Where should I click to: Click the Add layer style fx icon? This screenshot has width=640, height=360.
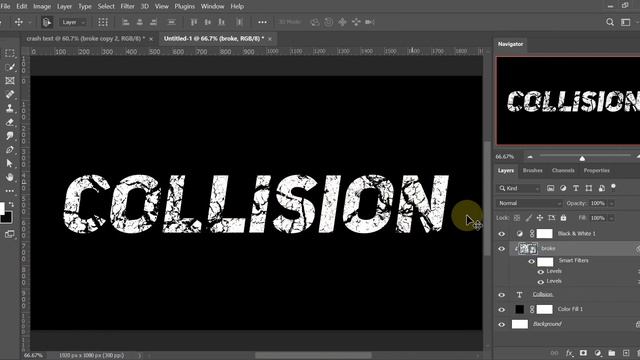[569, 353]
